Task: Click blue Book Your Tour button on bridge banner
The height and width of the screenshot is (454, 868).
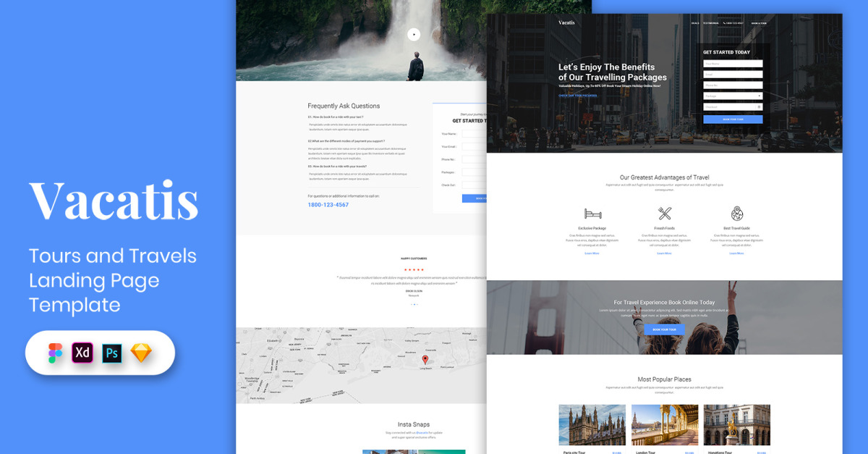Action: (x=664, y=329)
